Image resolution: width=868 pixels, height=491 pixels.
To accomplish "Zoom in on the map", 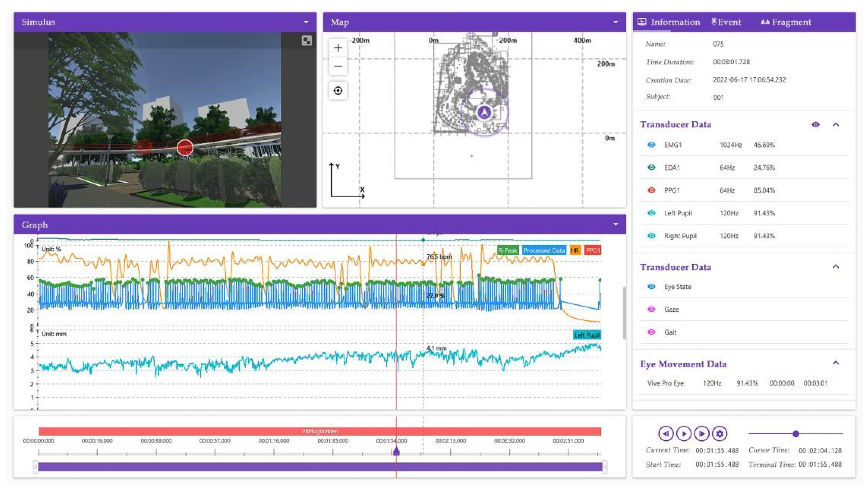I will [x=338, y=48].
